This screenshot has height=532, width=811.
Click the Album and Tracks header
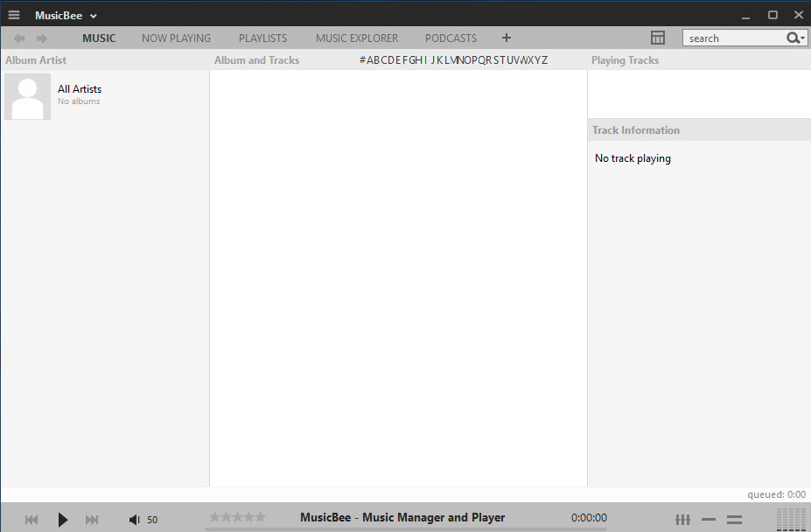point(256,60)
